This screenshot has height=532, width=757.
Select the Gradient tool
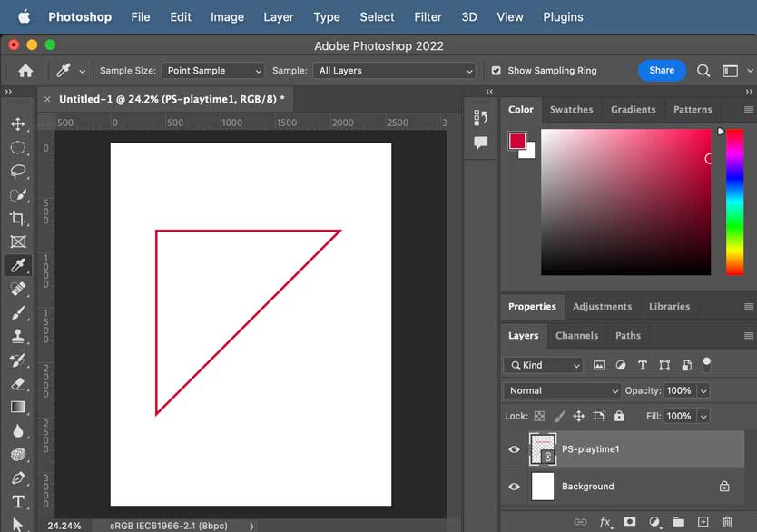[18, 407]
